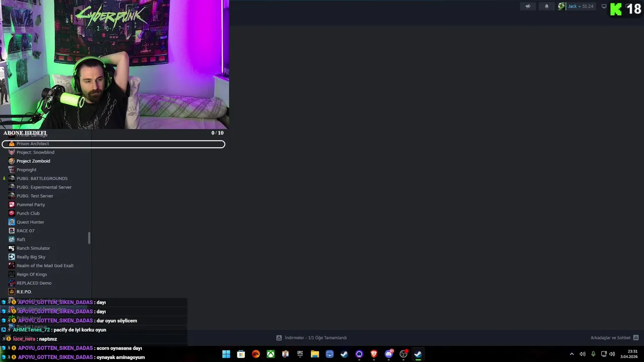
Task: Expand the Jack account dropdown
Action: 574,7
